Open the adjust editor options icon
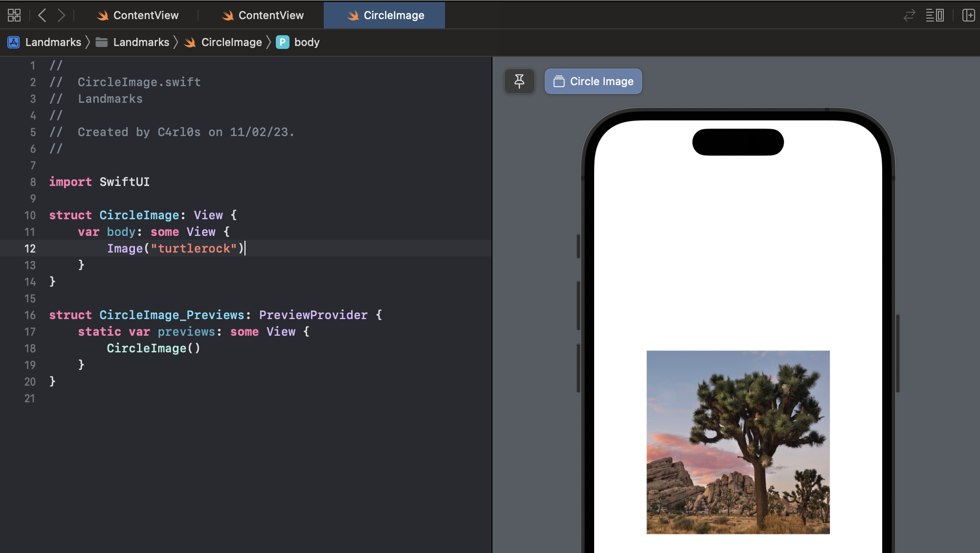This screenshot has height=553, width=980. (x=935, y=15)
